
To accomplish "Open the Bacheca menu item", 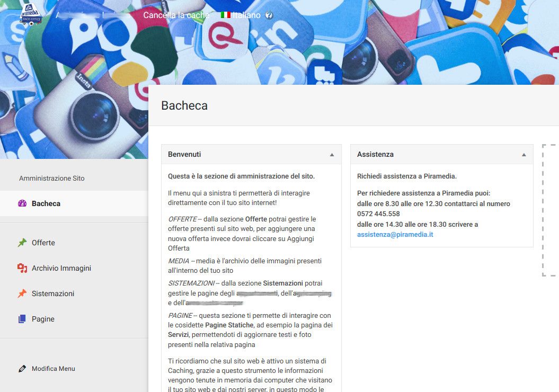I will click(x=74, y=203).
